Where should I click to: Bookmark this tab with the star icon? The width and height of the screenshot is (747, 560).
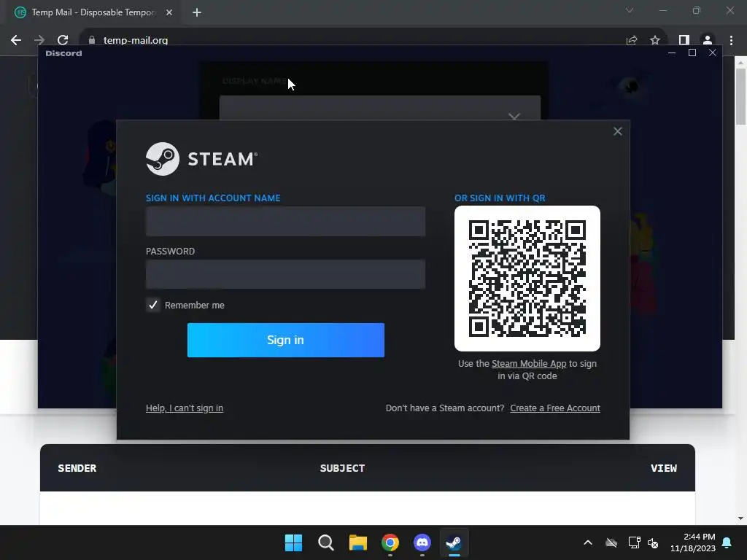coord(655,40)
